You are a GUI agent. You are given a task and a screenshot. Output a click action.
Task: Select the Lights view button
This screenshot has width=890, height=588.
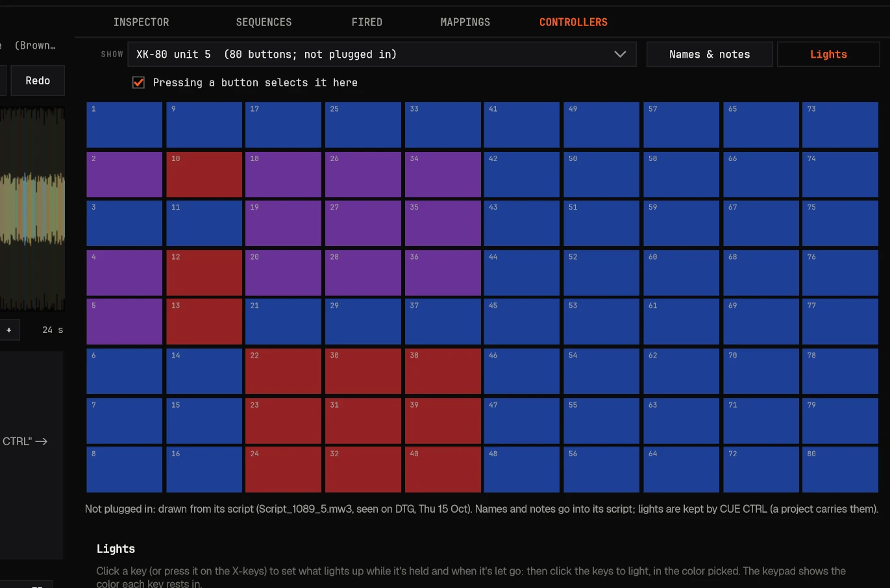tap(828, 55)
